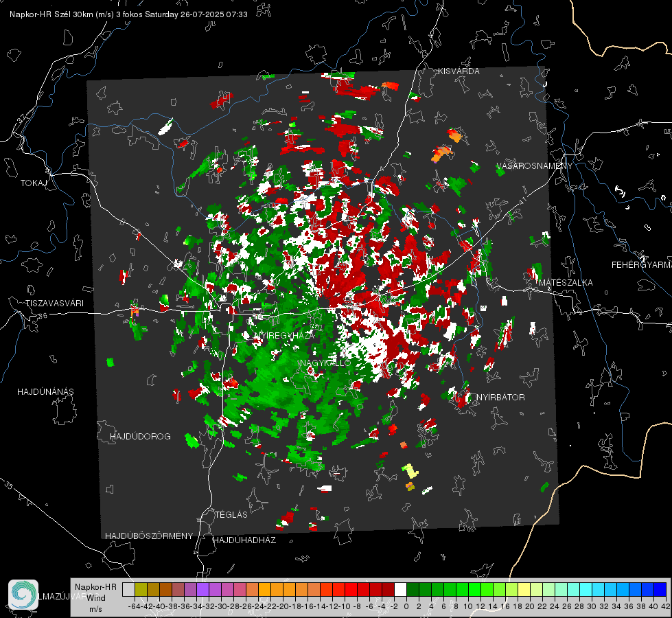
Task: Pick the cyan swatch between 28 and 30
Action: pos(586,589)
